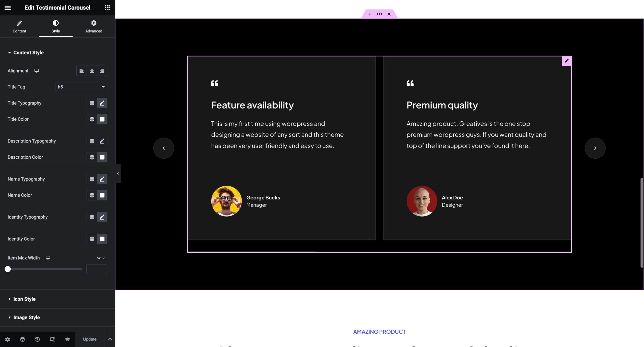Set alignment to center

point(92,71)
